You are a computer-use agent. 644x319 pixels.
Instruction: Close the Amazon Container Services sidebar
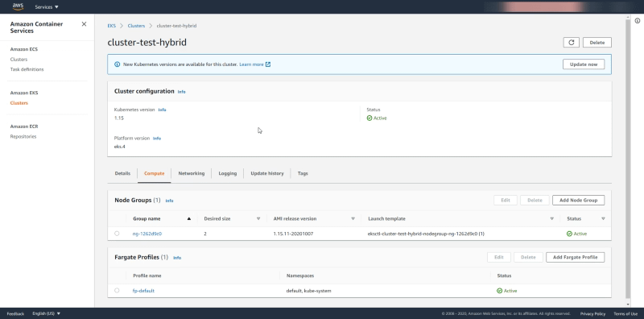click(x=84, y=24)
